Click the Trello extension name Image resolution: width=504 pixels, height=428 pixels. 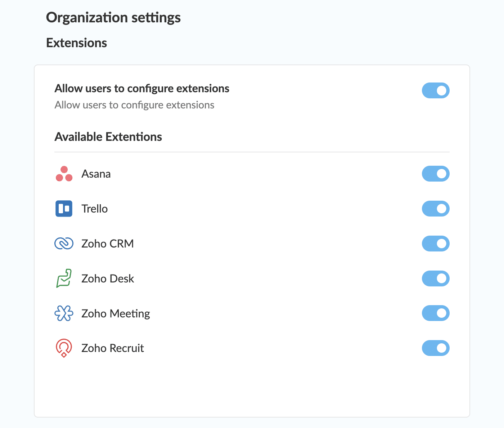pyautogui.click(x=94, y=209)
